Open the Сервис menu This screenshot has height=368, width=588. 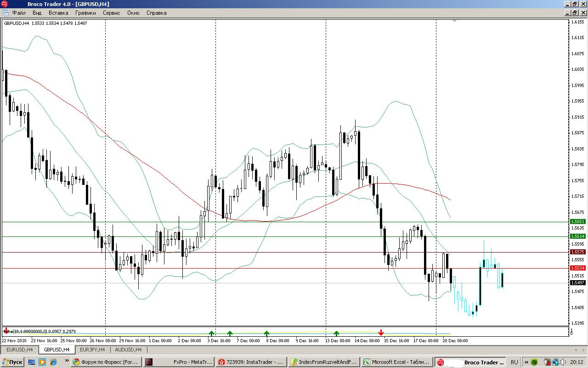(111, 13)
